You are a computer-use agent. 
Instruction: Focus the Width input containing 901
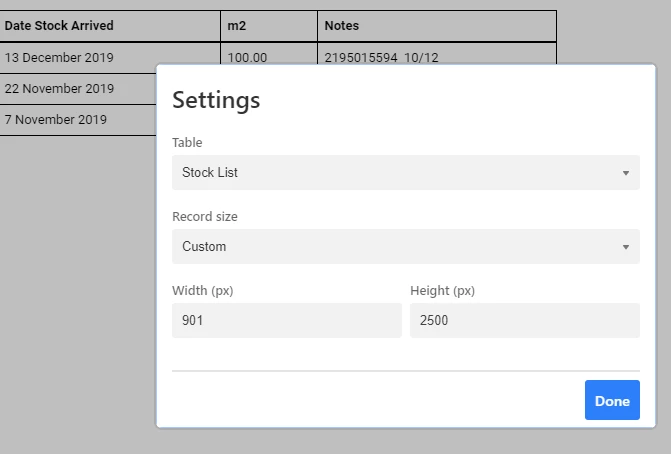click(287, 320)
